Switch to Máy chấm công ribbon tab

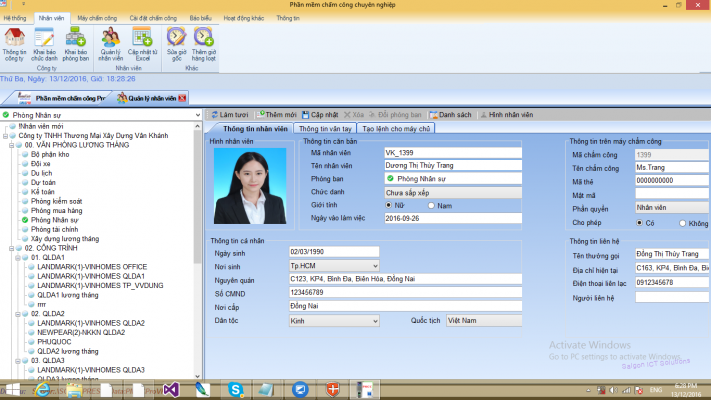click(x=97, y=18)
